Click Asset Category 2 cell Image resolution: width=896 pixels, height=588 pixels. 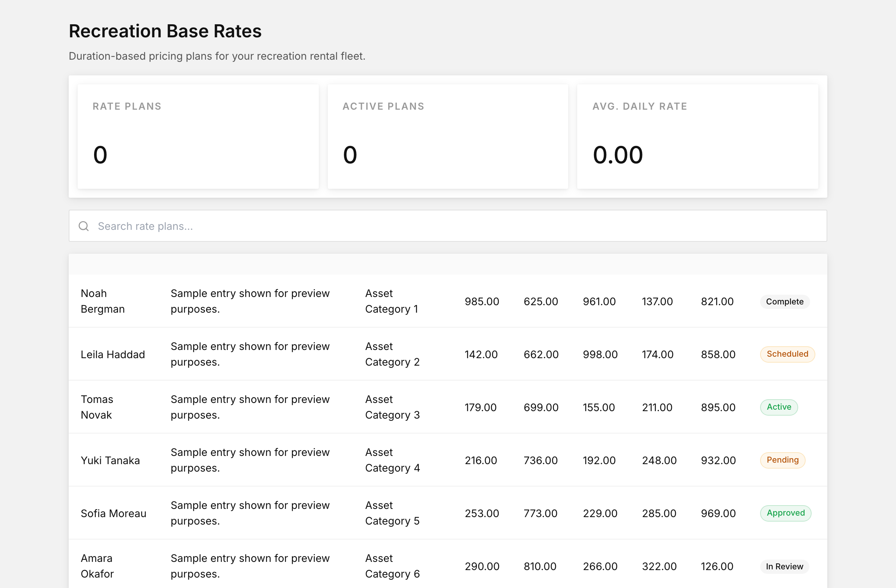pyautogui.click(x=392, y=354)
